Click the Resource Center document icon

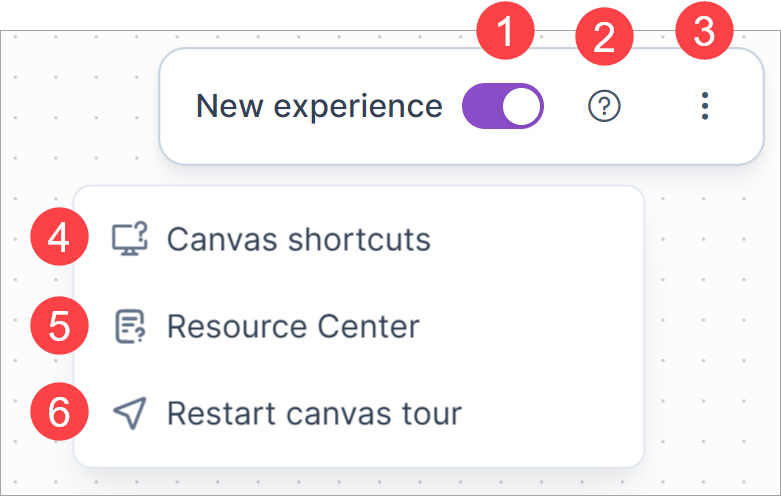click(130, 327)
